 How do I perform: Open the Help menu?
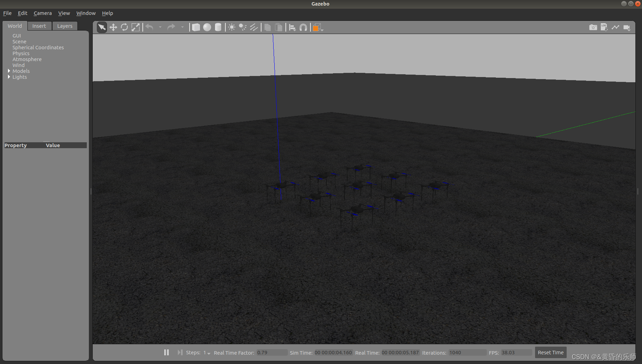[107, 13]
